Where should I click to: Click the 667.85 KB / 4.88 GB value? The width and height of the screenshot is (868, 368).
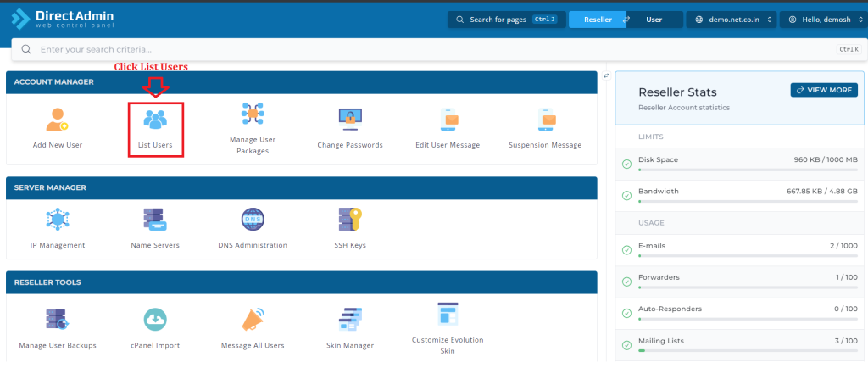822,191
